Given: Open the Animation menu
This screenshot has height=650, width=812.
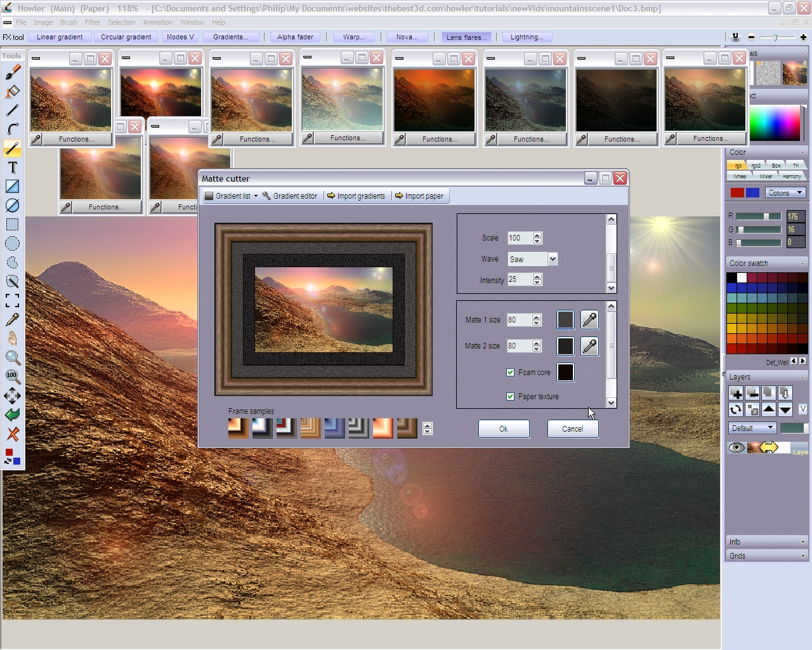Looking at the screenshot, I should tap(157, 22).
